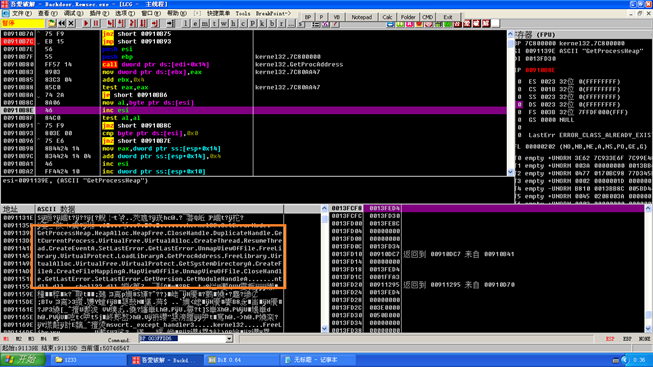Switch to the DiE 0.64 taskbar window
Screen dimensions: 653x367
(241, 360)
